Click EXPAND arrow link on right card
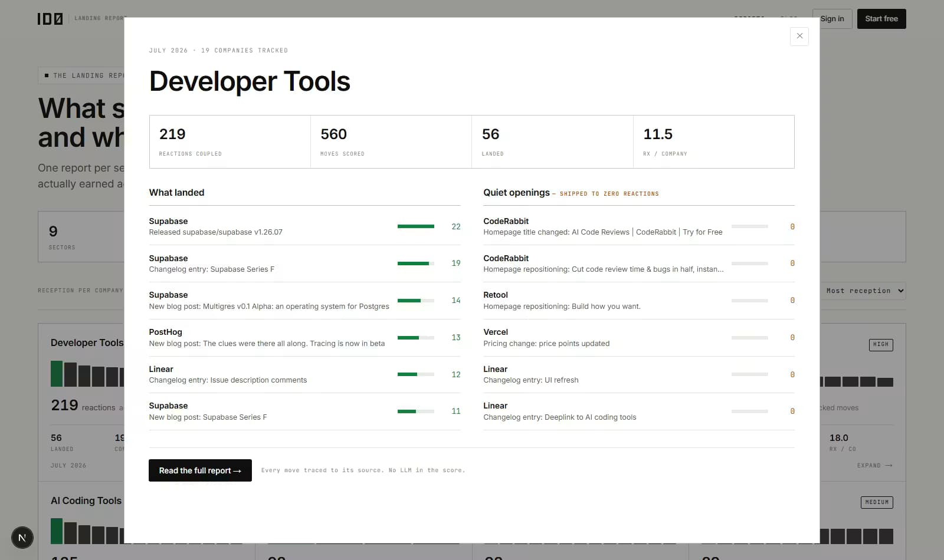The image size is (944, 560). (875, 466)
